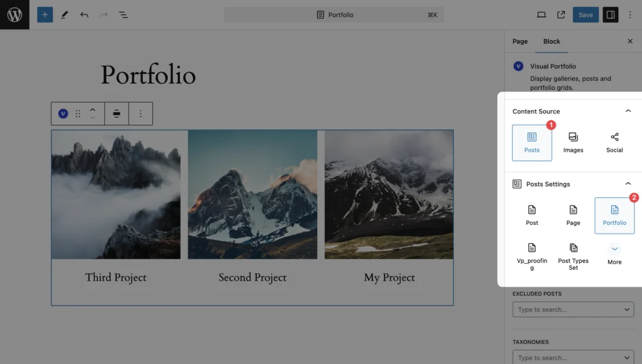Toggle the settings sidebar panel icon
This screenshot has width=642, height=364.
click(x=611, y=15)
